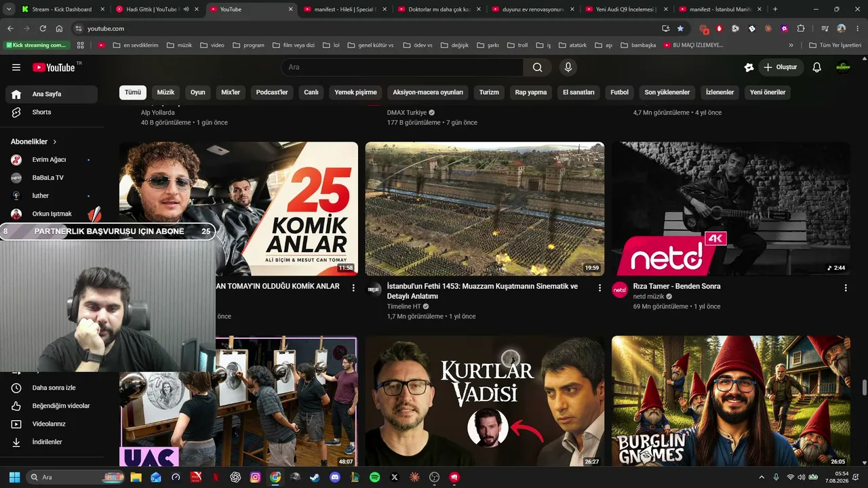Open the YouTube hamburger guide menu
The height and width of the screenshot is (488, 868).
[16, 67]
